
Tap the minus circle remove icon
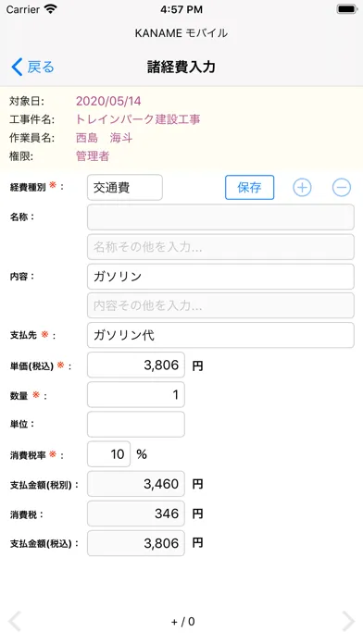(x=342, y=187)
